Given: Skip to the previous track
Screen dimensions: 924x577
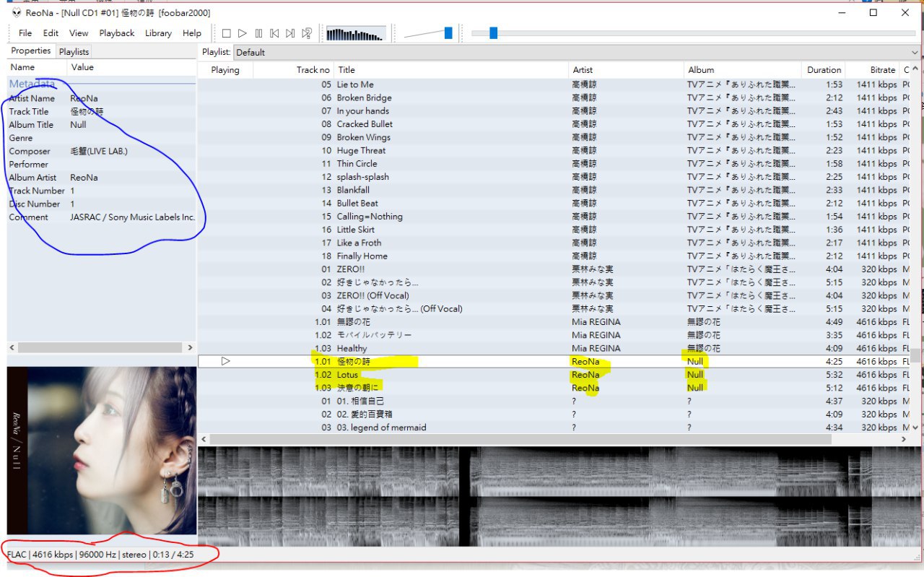Looking at the screenshot, I should 274,33.
